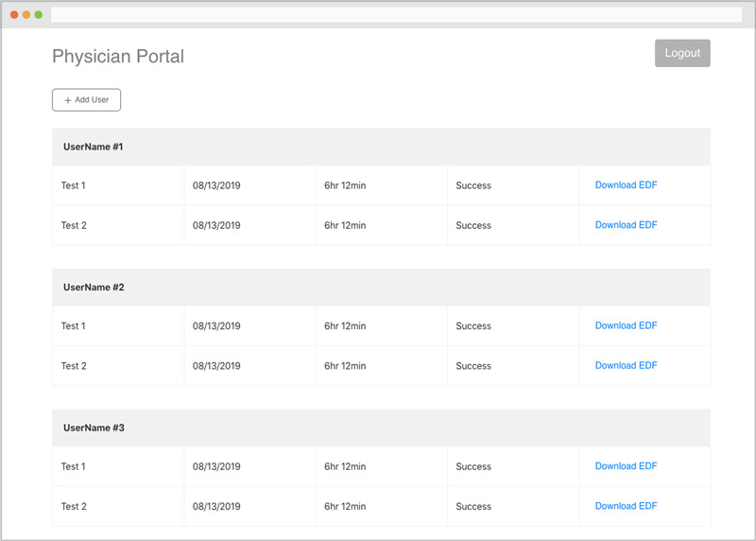Screen dimensions: 756x541
Task: Download EDF for UserName #1 Test 2
Action: point(626,225)
